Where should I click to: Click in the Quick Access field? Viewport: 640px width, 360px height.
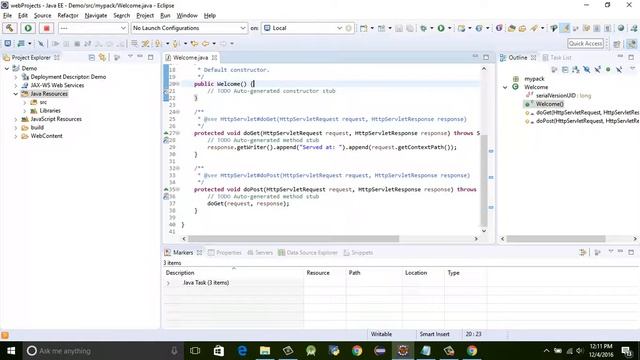coord(585,43)
